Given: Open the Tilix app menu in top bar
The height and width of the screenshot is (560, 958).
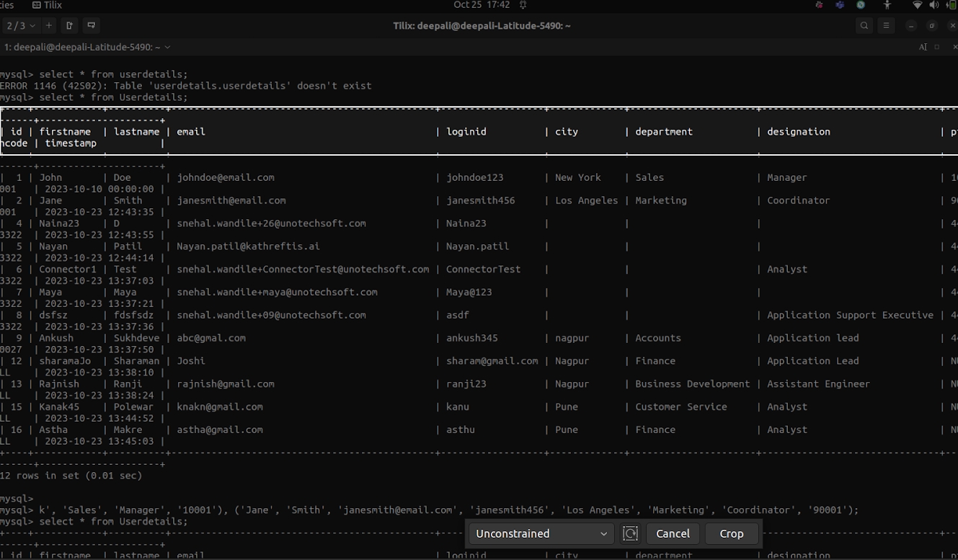Looking at the screenshot, I should [x=48, y=5].
